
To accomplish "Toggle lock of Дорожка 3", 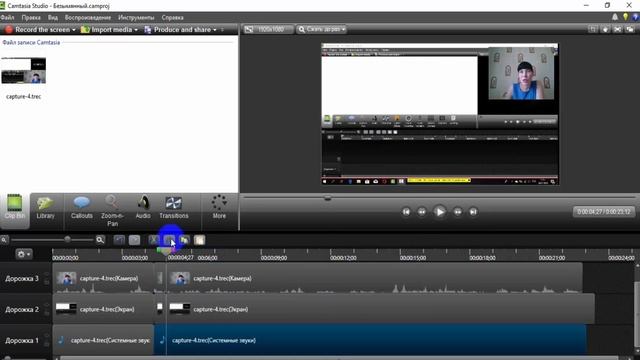I will click(x=47, y=282).
